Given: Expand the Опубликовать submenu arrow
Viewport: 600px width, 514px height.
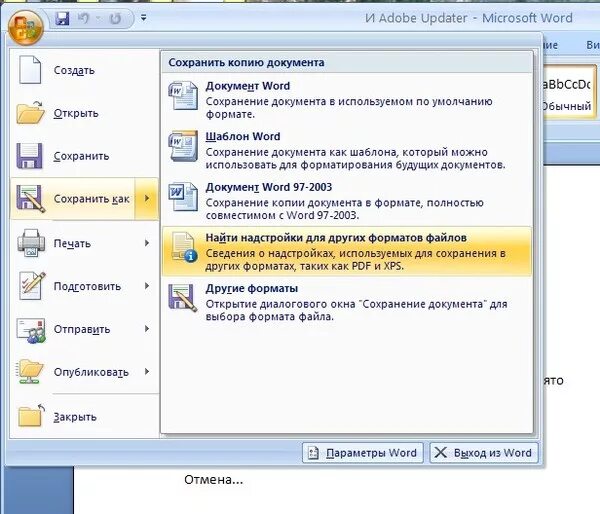Looking at the screenshot, I should click(147, 372).
